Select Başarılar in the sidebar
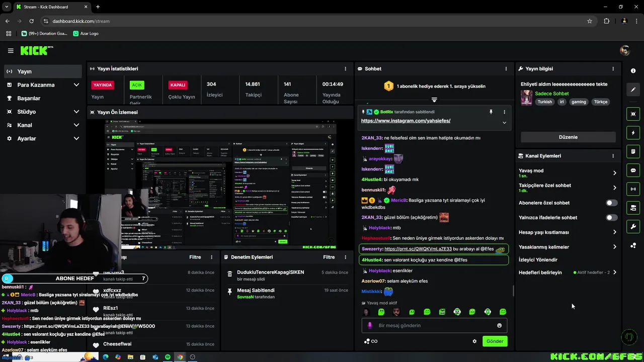This screenshot has width=644, height=362. pos(43,98)
